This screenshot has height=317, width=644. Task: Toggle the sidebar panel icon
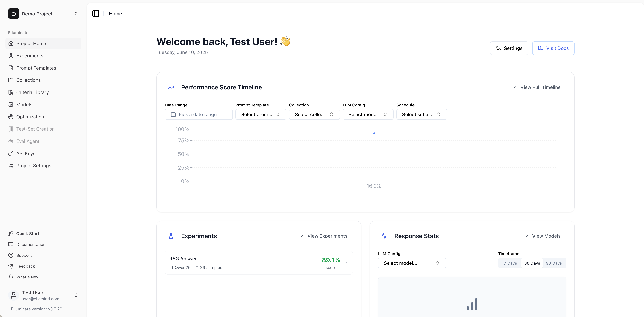tap(96, 14)
